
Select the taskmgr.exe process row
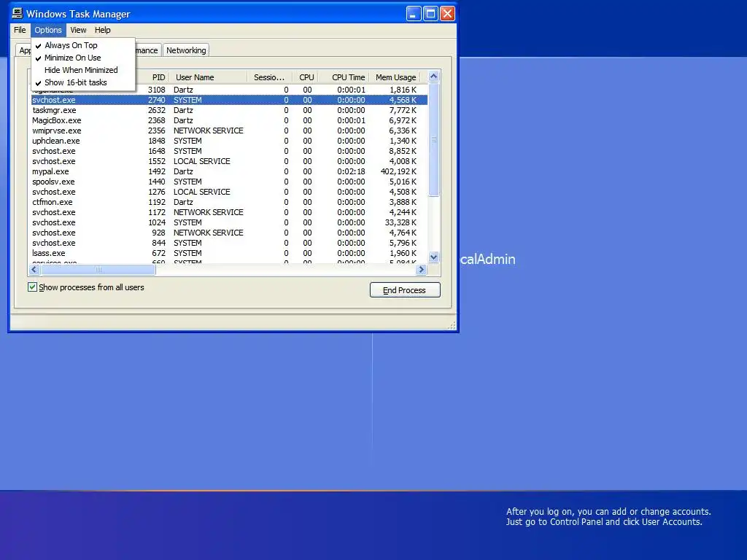point(228,110)
